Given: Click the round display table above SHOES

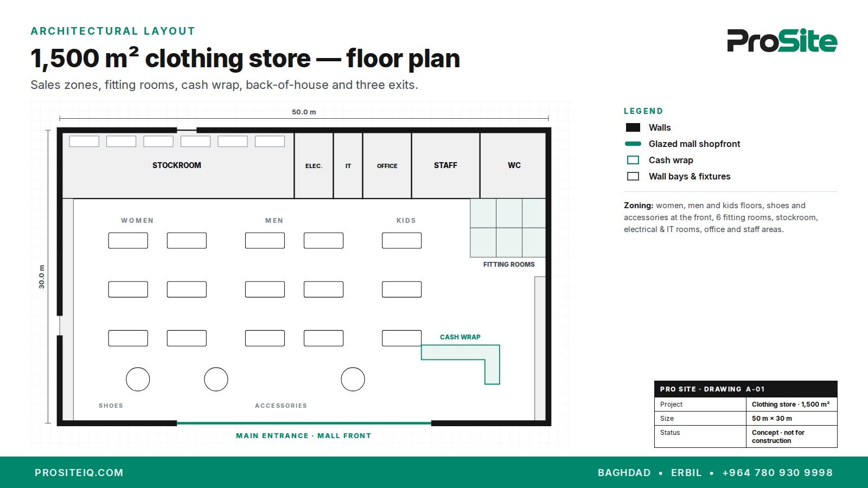Looking at the screenshot, I should [138, 380].
